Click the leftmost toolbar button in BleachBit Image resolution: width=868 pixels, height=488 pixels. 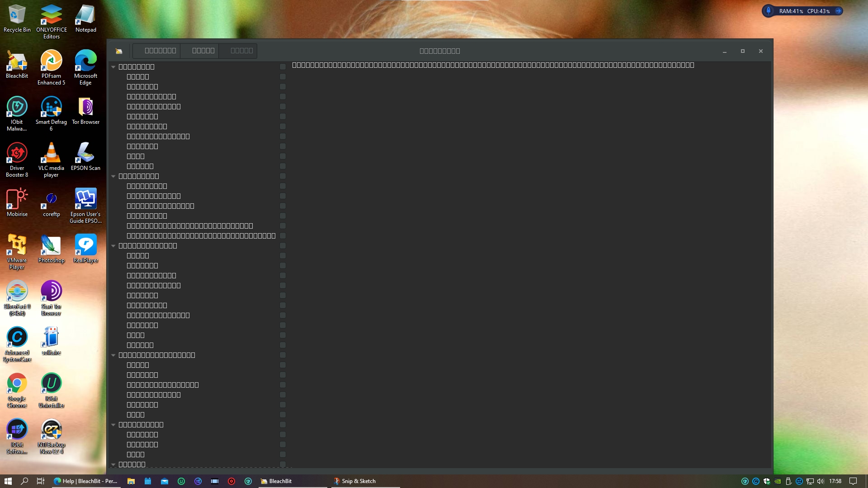pos(156,51)
